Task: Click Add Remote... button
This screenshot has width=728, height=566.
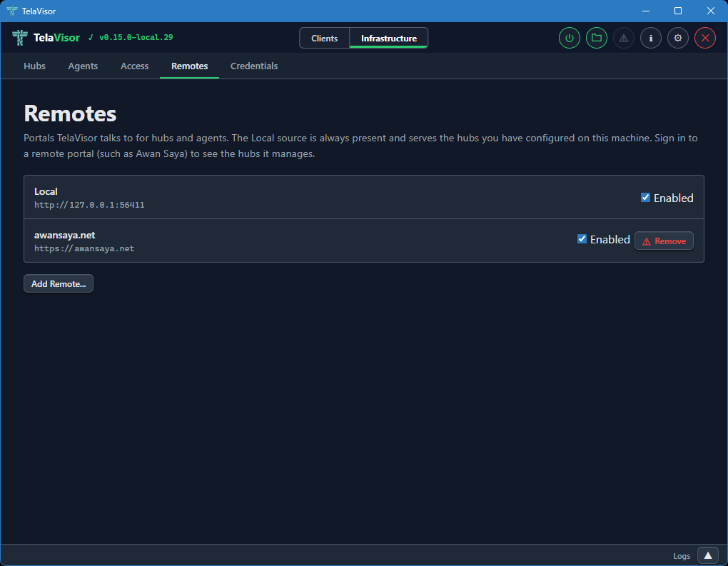Action: (x=59, y=283)
